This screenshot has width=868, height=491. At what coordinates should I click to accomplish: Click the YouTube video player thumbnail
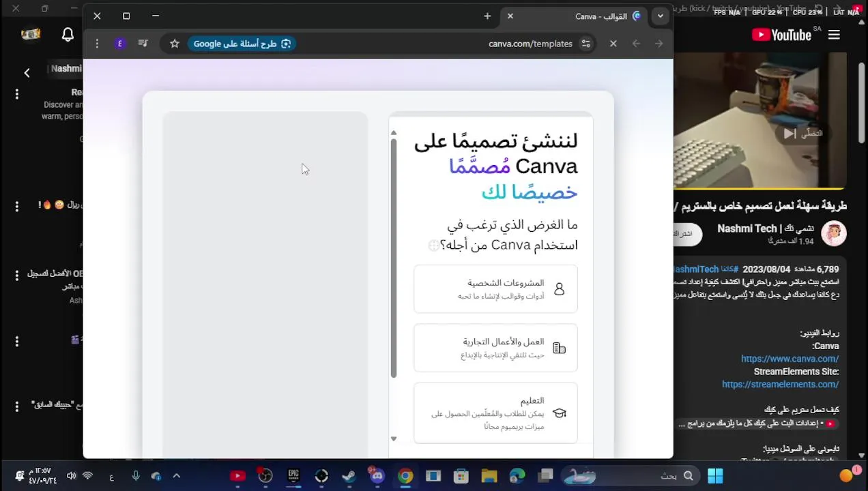[759, 121]
